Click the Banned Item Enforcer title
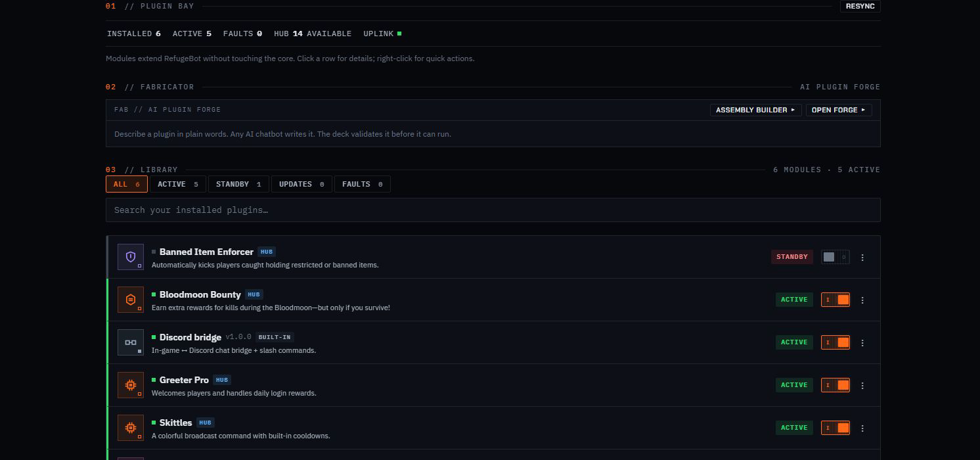This screenshot has width=980, height=460. coord(206,252)
